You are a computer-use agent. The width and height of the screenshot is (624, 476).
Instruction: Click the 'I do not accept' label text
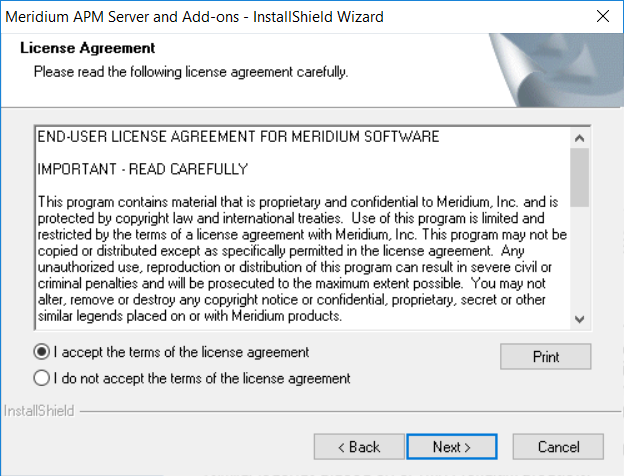tap(202, 378)
